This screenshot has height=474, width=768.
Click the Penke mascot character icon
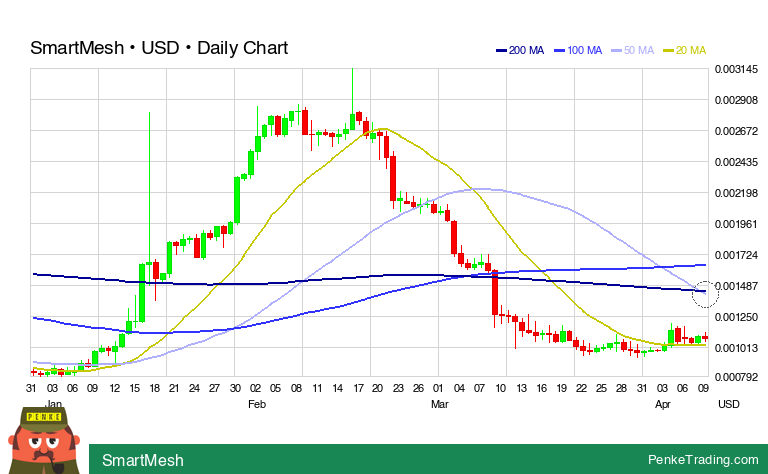[44, 440]
